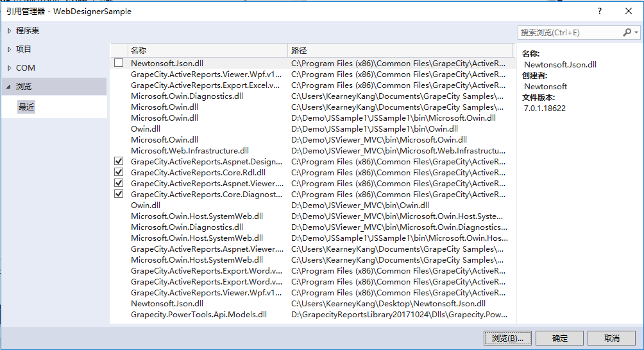Uncheck GrapeCity.ActiveReports.Core.Rdl.dll checkbox
This screenshot has width=644, height=350.
[119, 172]
